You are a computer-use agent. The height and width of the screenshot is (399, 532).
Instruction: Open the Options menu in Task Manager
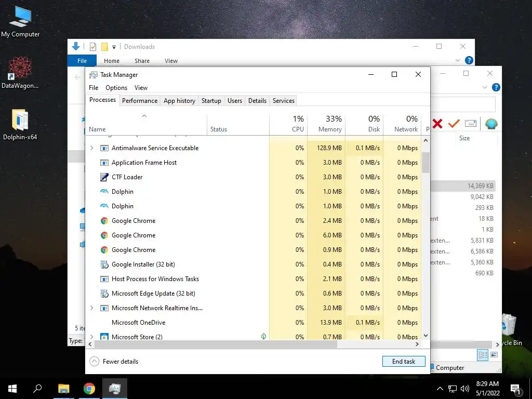(x=116, y=87)
